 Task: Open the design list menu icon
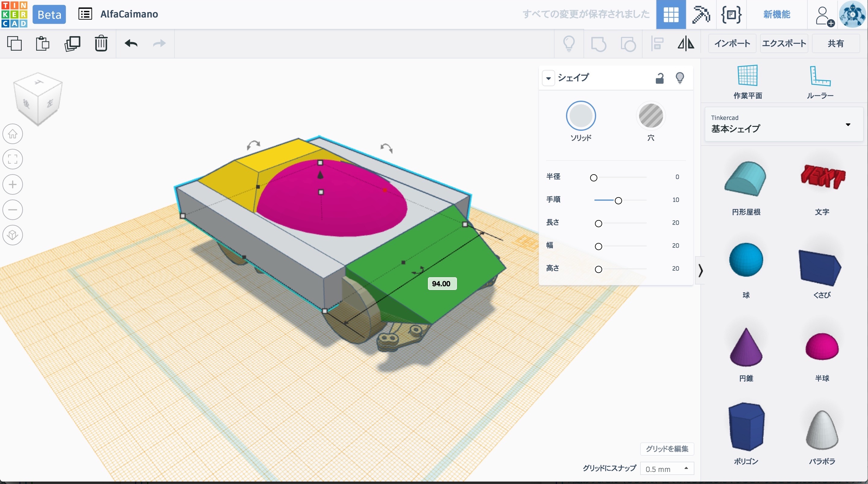[x=85, y=14]
